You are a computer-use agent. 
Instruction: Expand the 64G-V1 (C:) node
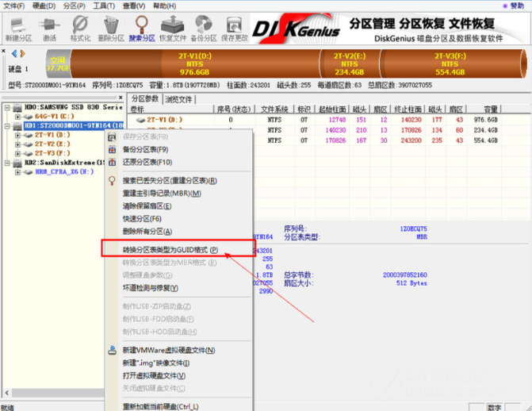17,117
